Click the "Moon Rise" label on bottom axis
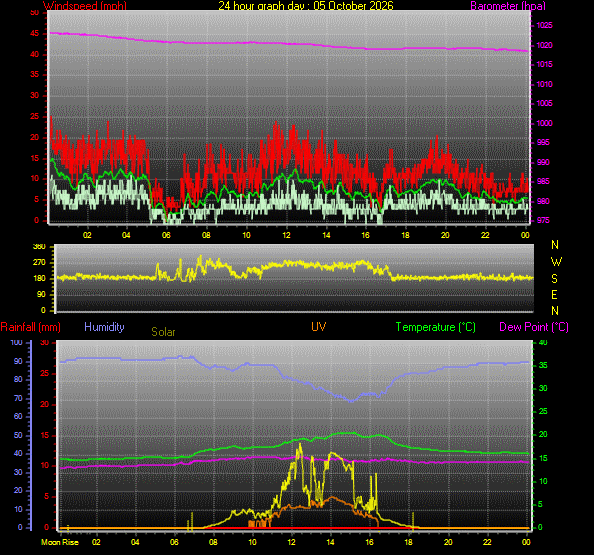Screen dimensions: 594x555 click(60, 542)
